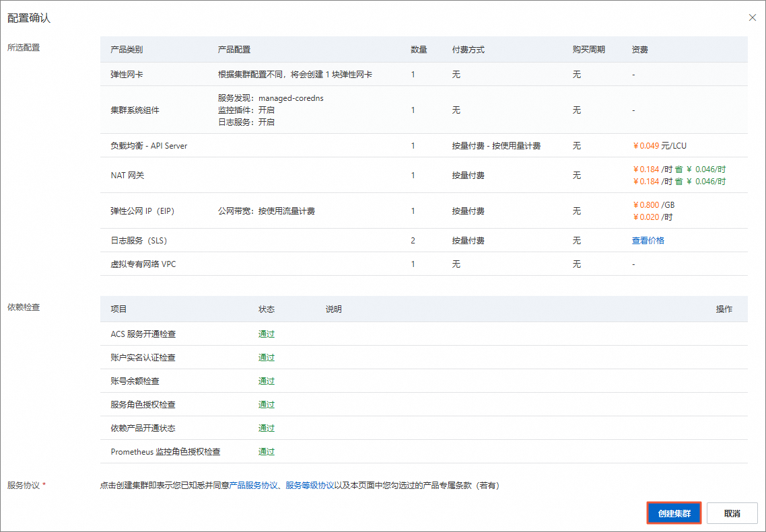Image resolution: width=766 pixels, height=532 pixels.
Task: Click the 创建集群 button
Action: [x=674, y=513]
